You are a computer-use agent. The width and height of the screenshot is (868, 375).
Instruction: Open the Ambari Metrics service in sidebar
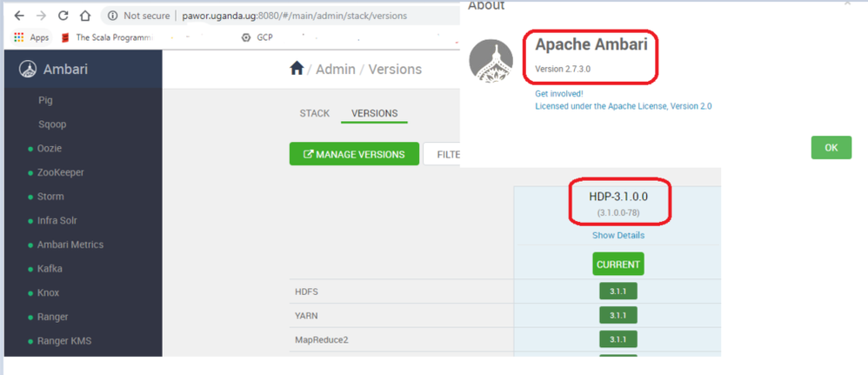70,244
